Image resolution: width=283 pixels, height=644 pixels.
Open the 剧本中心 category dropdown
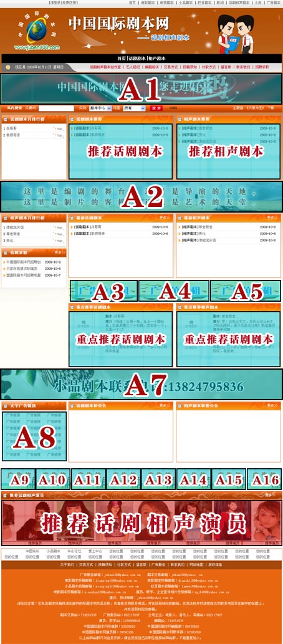click(x=100, y=108)
